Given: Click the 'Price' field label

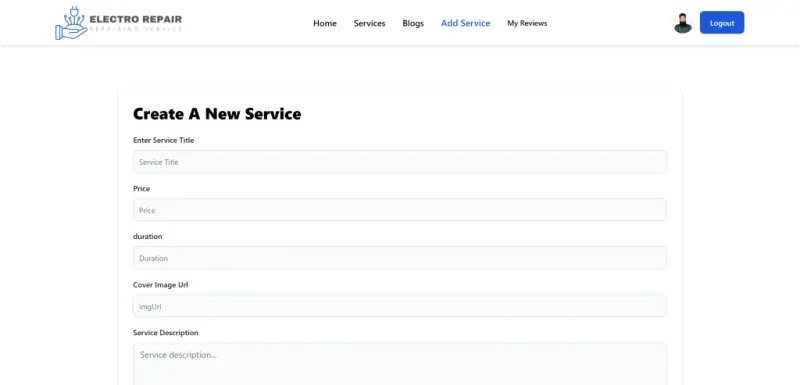Looking at the screenshot, I should tap(141, 188).
